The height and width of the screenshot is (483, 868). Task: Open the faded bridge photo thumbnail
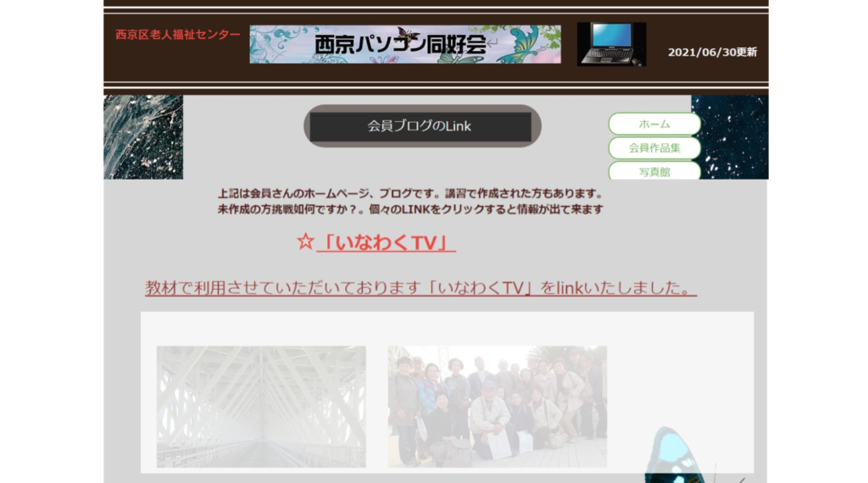(261, 406)
